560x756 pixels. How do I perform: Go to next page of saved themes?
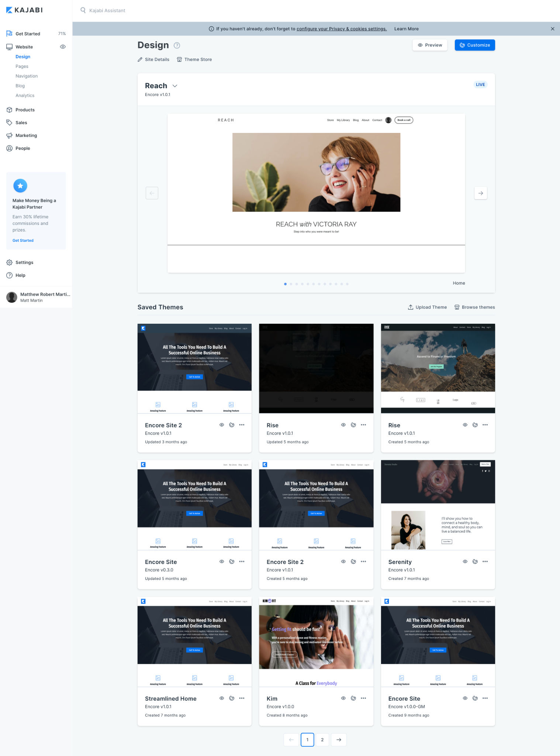(339, 740)
